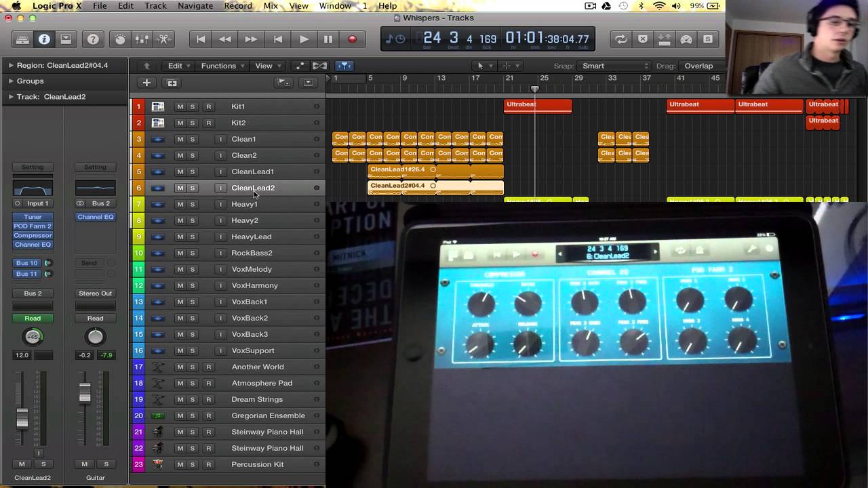Toggle input monitoring on Clean1 track

[220, 139]
